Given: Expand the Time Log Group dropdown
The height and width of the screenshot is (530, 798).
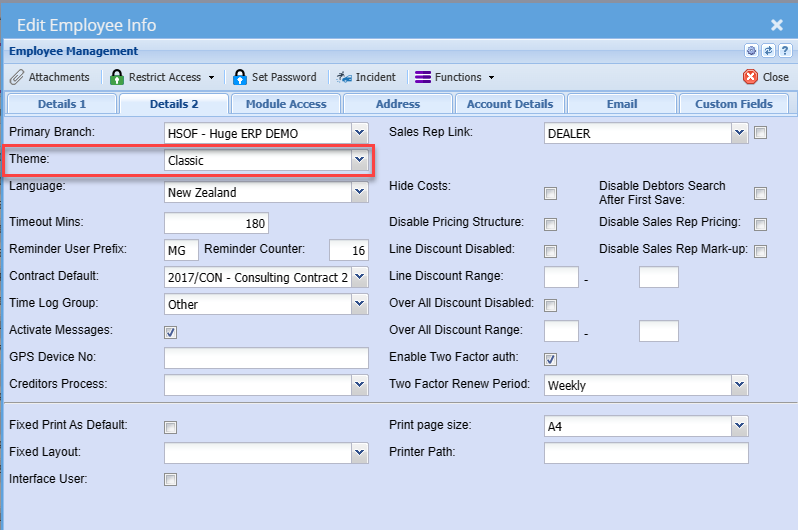Looking at the screenshot, I should [360, 304].
